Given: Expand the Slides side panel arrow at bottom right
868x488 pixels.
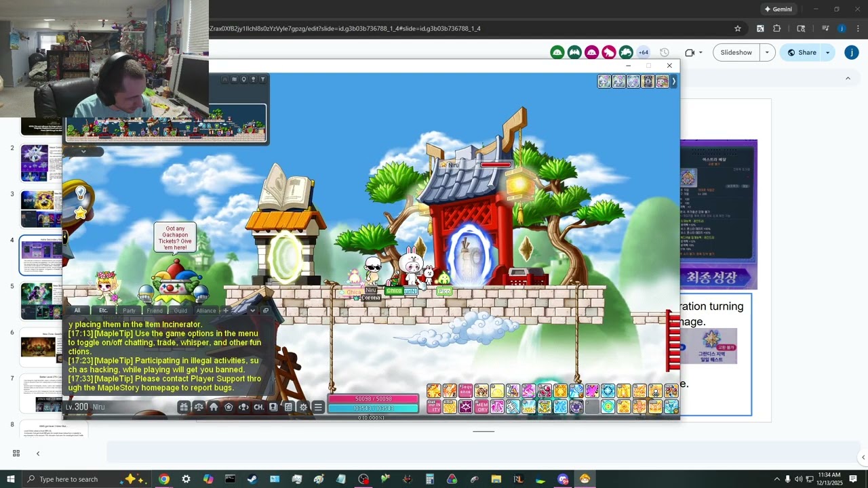Looking at the screenshot, I should pyautogui.click(x=863, y=457).
